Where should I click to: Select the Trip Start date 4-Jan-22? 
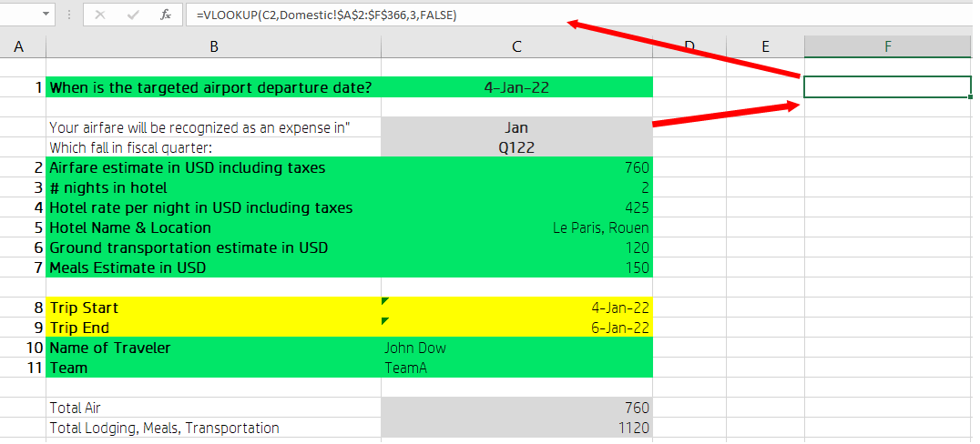[517, 308]
